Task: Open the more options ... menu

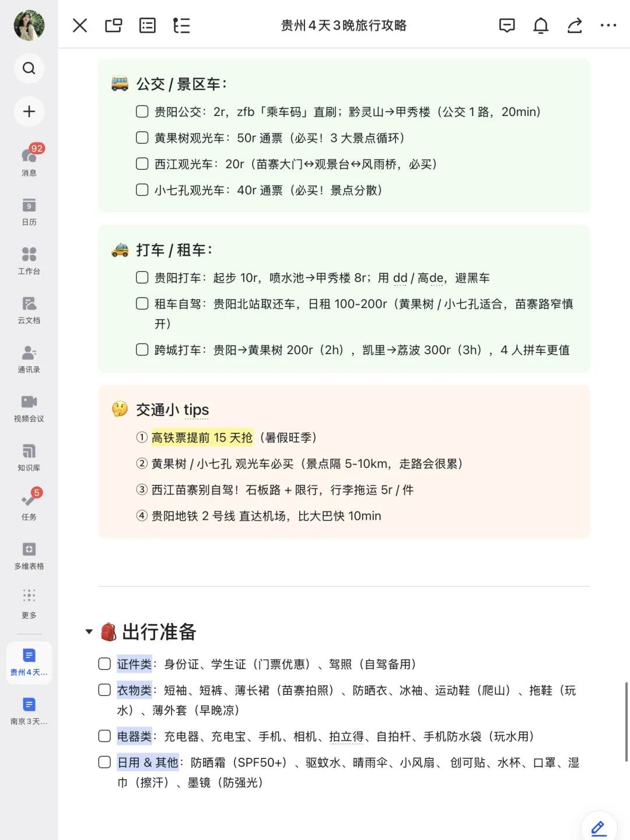Action: [x=609, y=25]
